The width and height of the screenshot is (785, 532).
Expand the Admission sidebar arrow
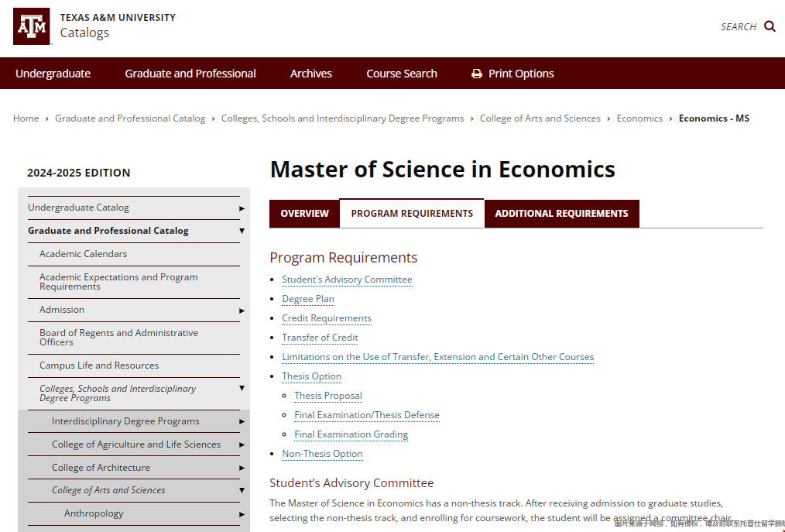pyautogui.click(x=242, y=311)
